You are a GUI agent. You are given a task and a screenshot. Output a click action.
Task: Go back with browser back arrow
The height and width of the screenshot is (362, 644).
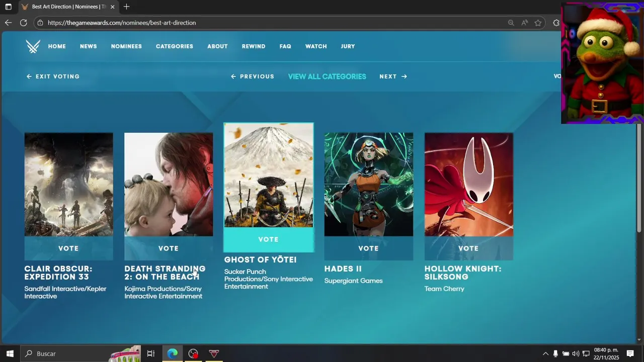8,23
